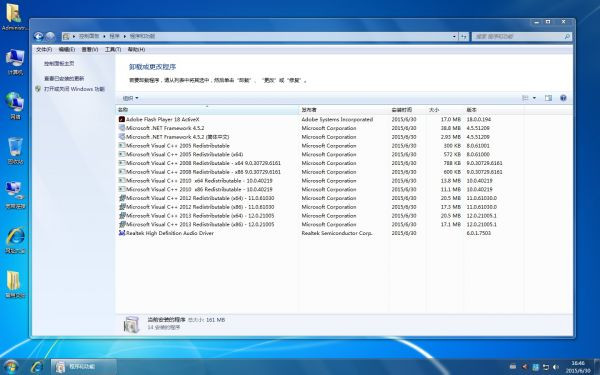Select Visual C++ 2005 Redistributable (x64)
The width and height of the screenshot is (600, 375).
tap(184, 155)
